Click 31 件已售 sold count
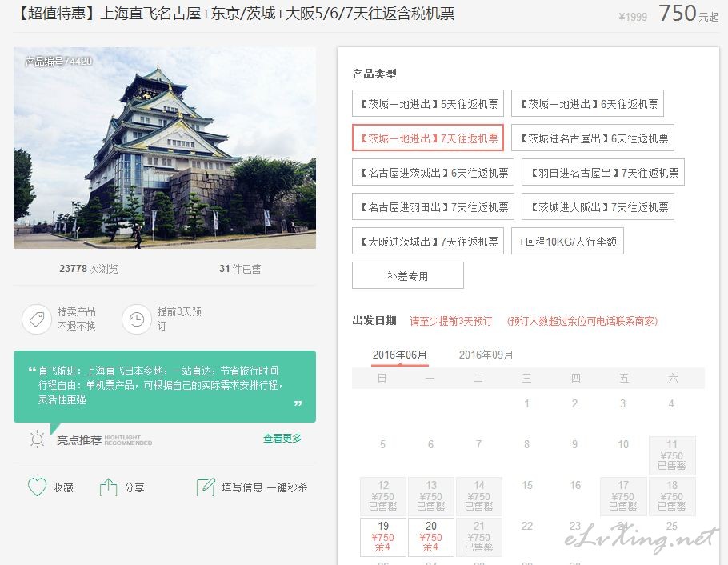Screen dimensions: 728x565 (x=240, y=269)
